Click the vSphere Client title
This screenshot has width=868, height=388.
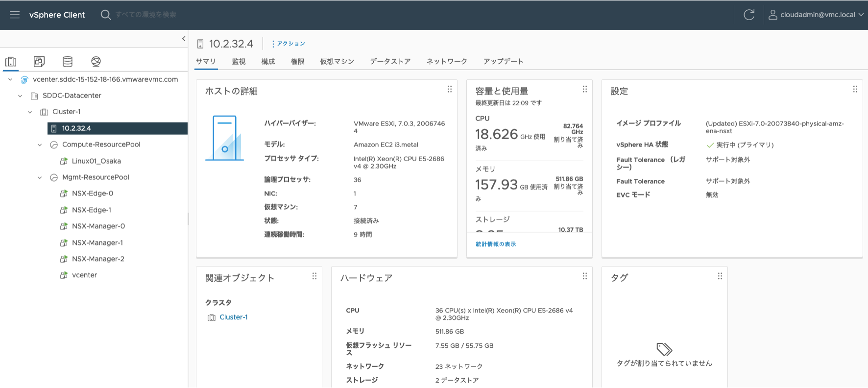tap(57, 15)
